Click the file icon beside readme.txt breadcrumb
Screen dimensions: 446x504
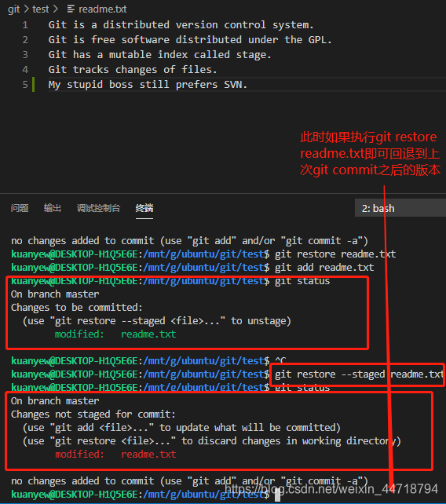tap(71, 9)
